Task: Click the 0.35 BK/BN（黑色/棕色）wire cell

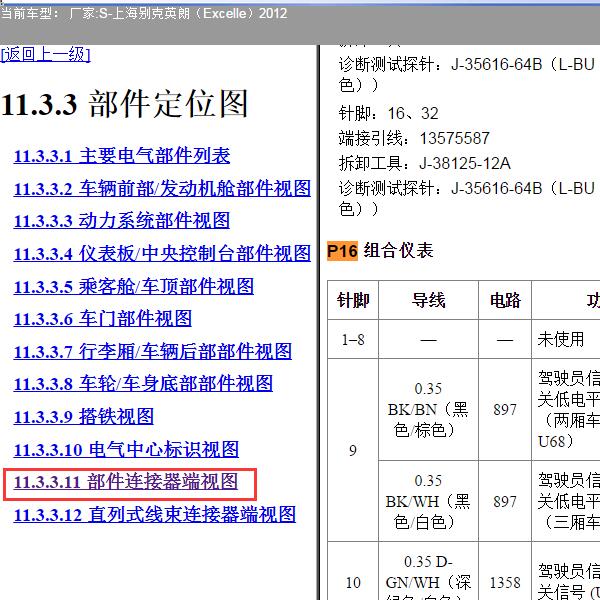Action: [x=429, y=410]
